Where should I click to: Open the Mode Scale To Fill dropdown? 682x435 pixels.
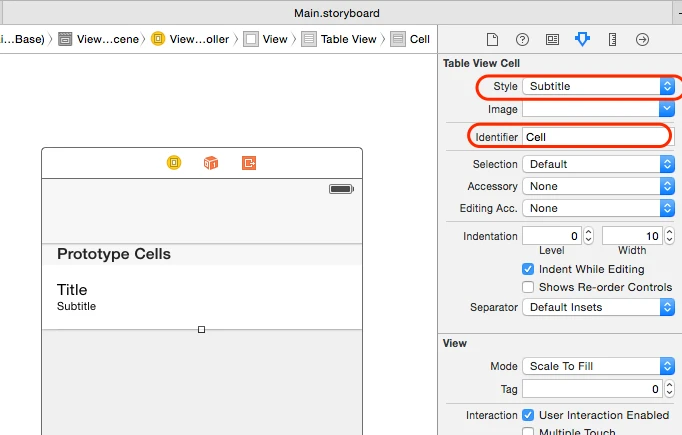598,366
